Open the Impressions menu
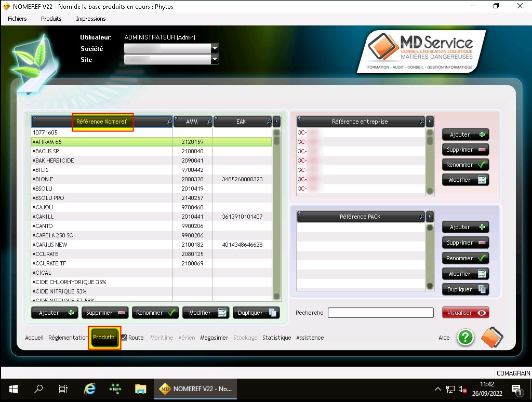The width and height of the screenshot is (532, 402). pyautogui.click(x=90, y=19)
